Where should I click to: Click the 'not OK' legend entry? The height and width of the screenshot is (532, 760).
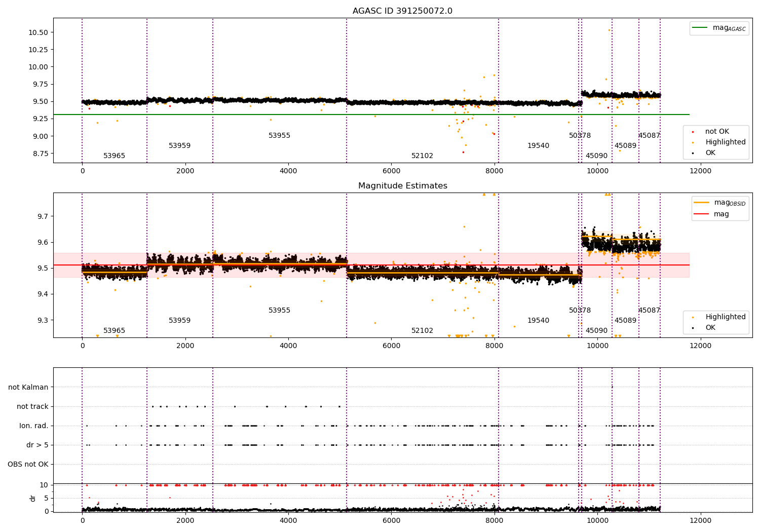point(717,132)
